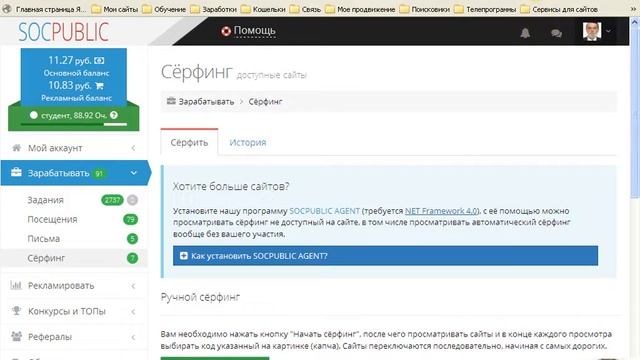
Task: Click the question mark icon next to студент status
Action: [114, 115]
